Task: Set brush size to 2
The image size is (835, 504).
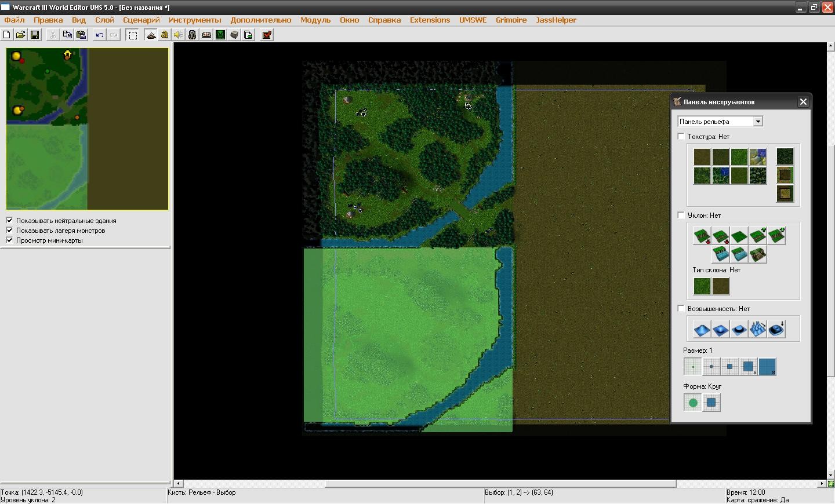Action: (711, 366)
